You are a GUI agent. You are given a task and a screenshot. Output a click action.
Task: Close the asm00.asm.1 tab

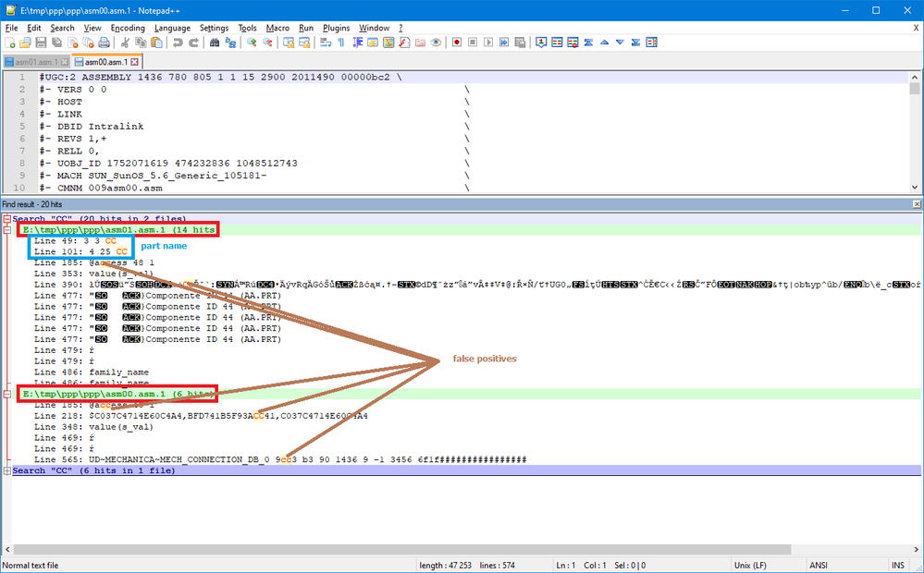pyautogui.click(x=134, y=62)
